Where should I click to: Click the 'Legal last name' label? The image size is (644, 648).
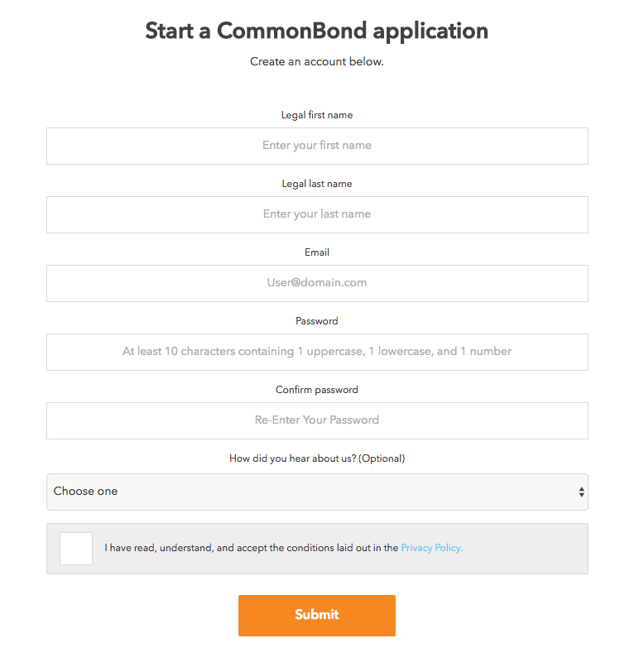point(317,184)
